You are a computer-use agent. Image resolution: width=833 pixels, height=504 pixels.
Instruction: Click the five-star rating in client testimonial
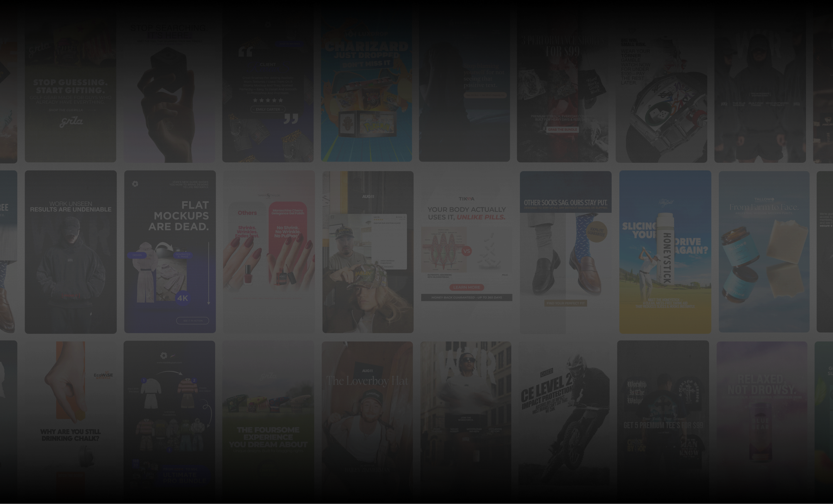268,100
